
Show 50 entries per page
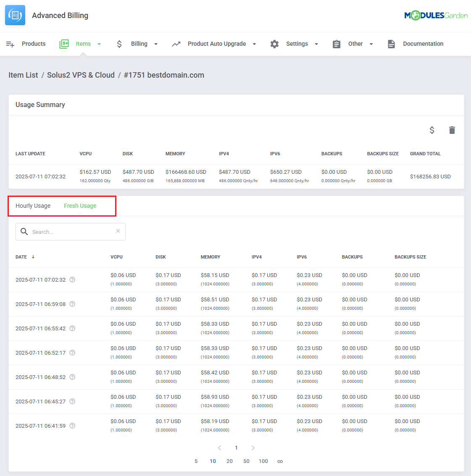tap(246, 461)
